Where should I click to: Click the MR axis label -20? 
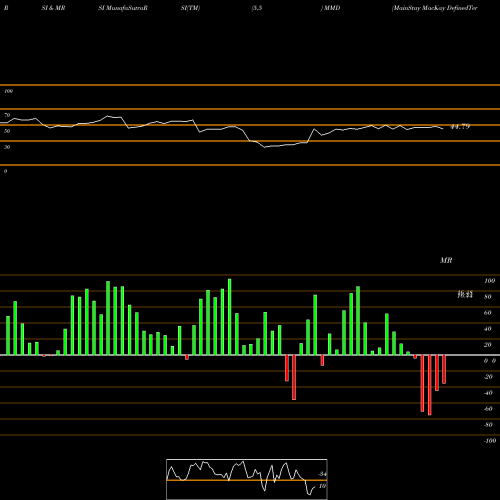click(x=488, y=377)
